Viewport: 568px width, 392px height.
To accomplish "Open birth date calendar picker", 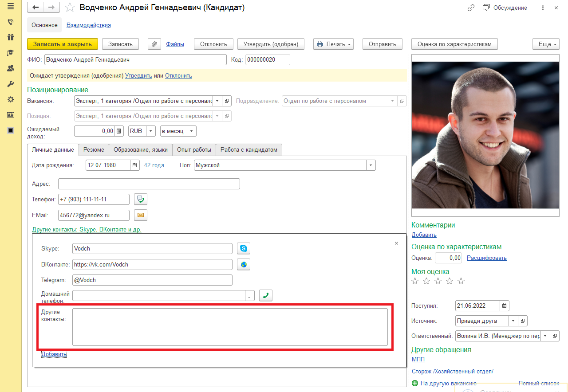I will coord(135,165).
